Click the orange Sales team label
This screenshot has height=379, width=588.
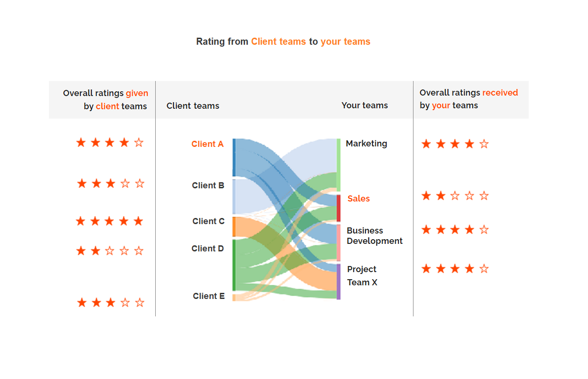(x=358, y=199)
